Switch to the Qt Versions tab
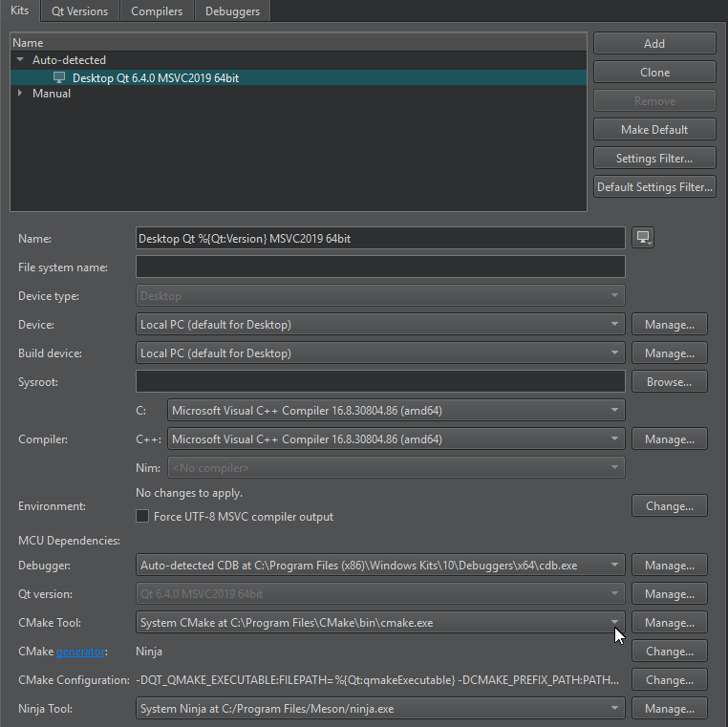 (80, 11)
